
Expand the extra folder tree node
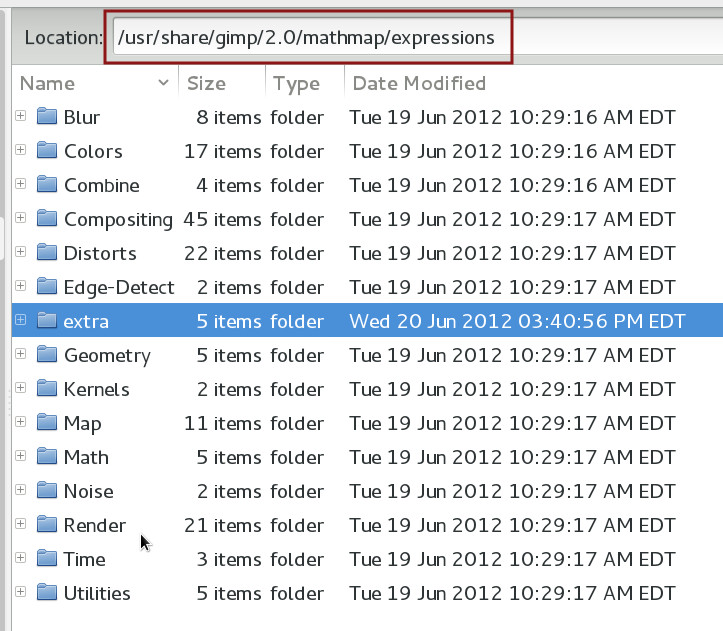click(20, 320)
